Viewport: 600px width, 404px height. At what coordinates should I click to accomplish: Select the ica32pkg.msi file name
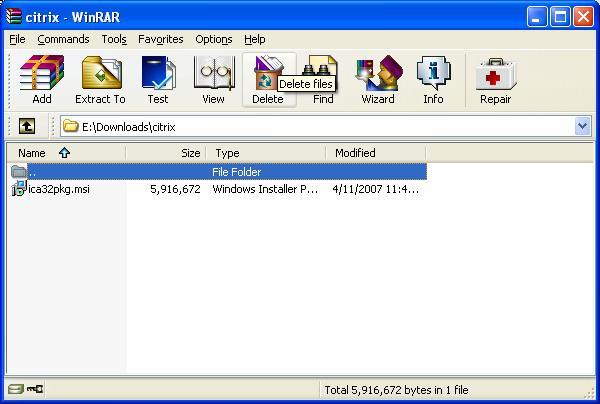click(59, 189)
